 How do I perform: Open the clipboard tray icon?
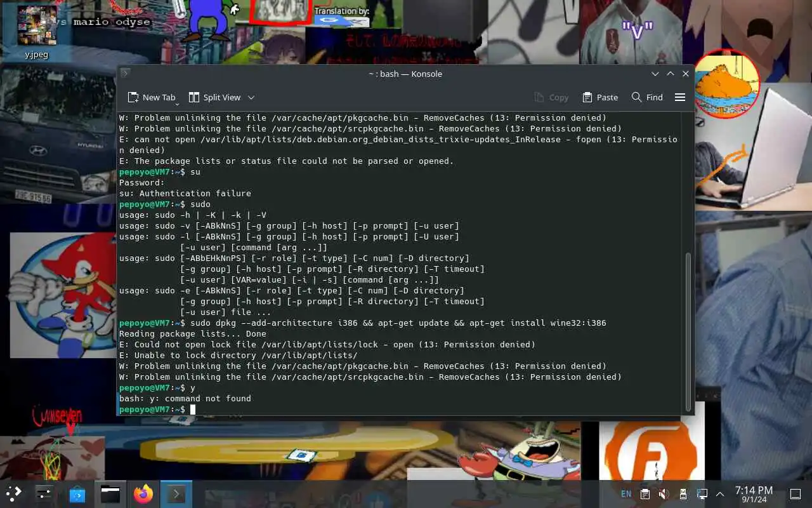pos(645,494)
